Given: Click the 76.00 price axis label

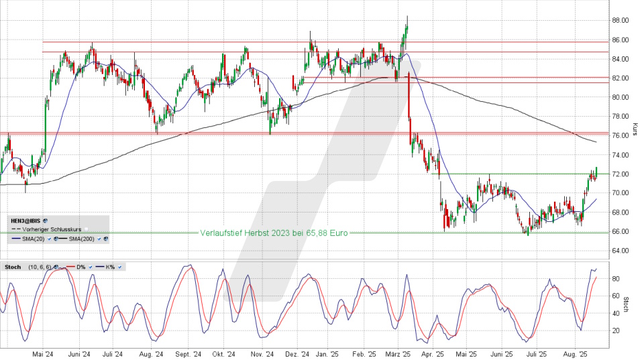Looking at the screenshot, I should (620, 135).
